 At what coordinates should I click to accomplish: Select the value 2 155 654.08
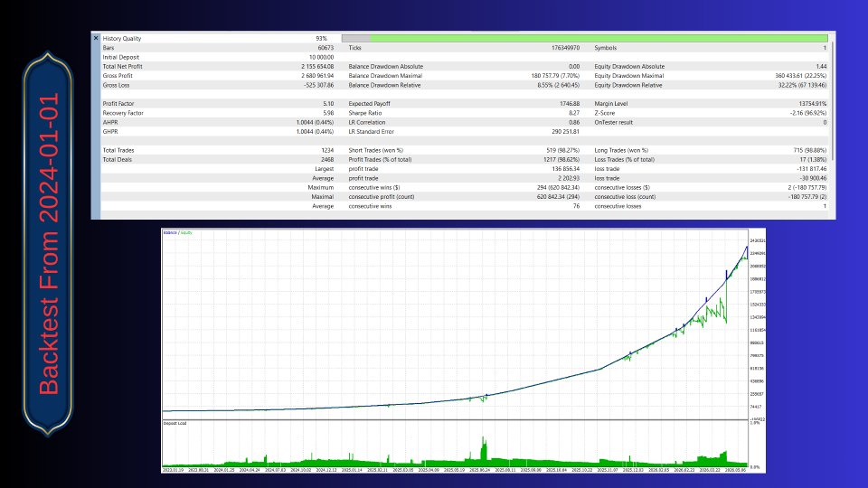coord(317,66)
